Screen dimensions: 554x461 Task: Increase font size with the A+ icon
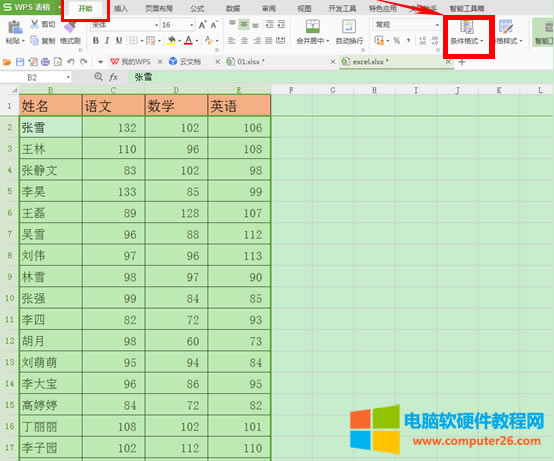[x=202, y=25]
